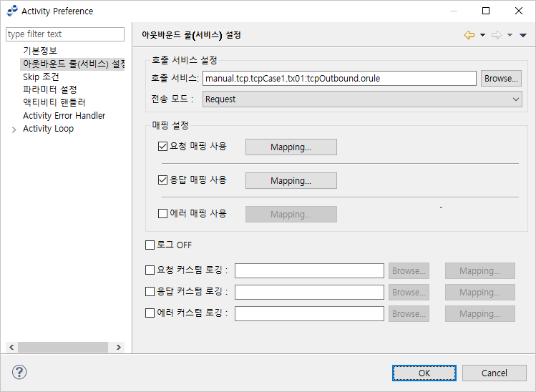This screenshot has height=392, width=536.
Task: Uncheck 응답 매핑 사용 checkbox
Action: tap(162, 180)
